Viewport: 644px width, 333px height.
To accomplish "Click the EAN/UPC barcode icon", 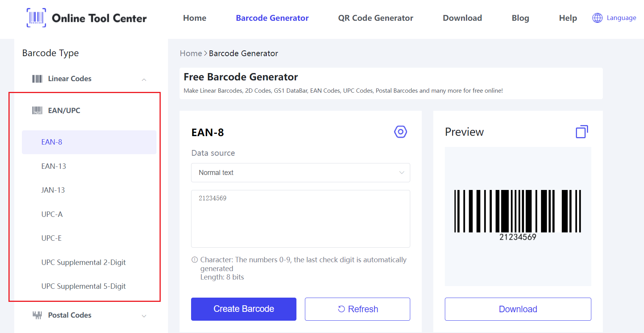I will click(x=37, y=111).
